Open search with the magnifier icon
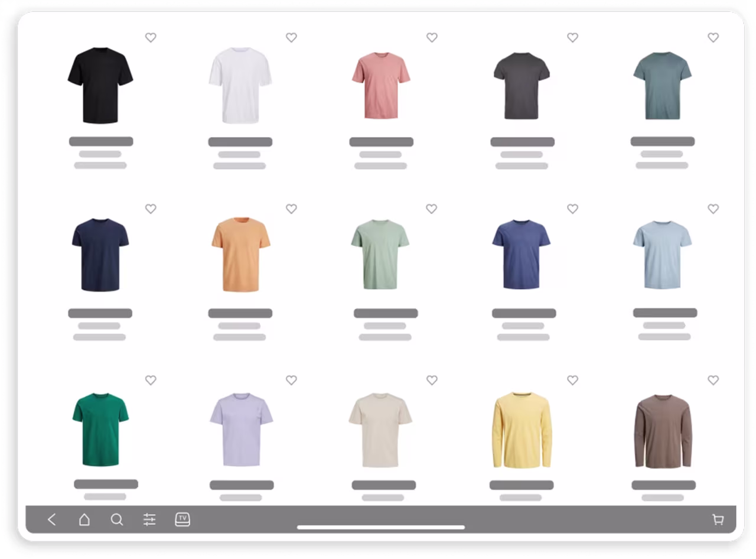The height and width of the screenshot is (559, 756). (117, 519)
